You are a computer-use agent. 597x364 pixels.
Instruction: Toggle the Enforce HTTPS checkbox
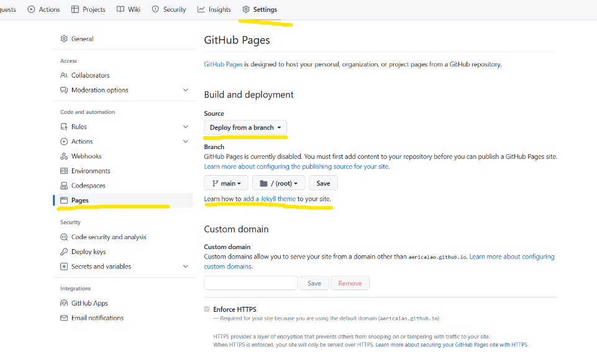207,309
